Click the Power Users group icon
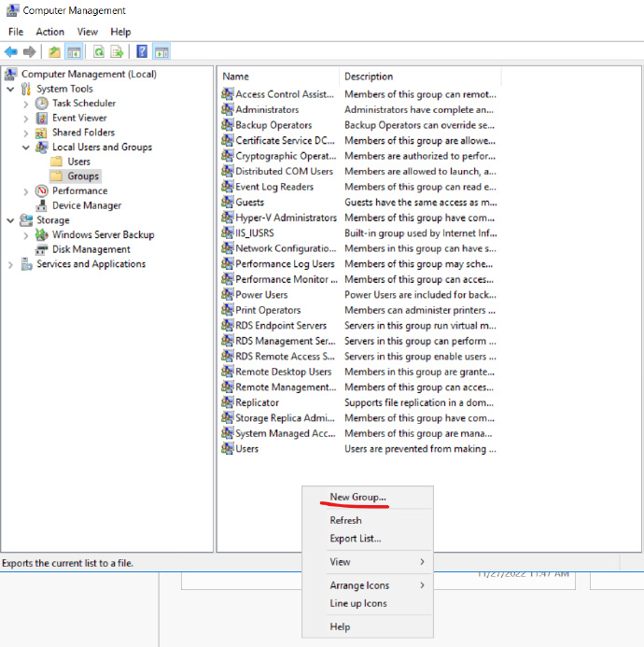 click(x=228, y=294)
